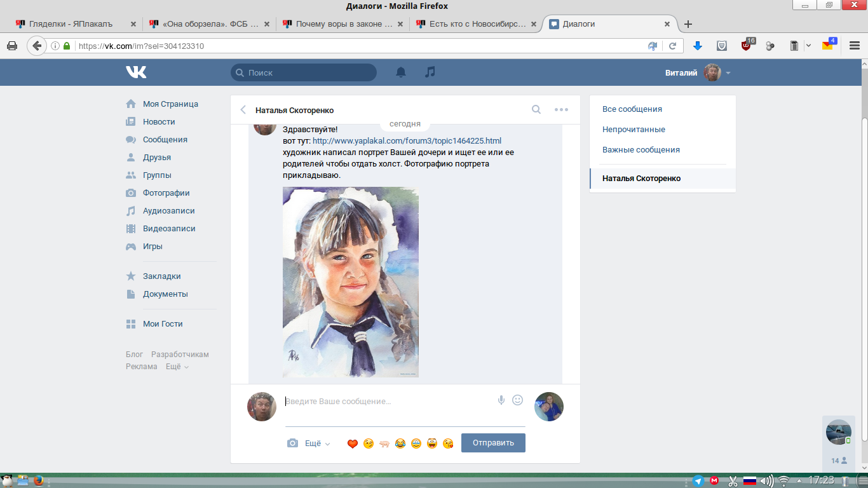The width and height of the screenshot is (868, 488).
Task: Open the Разработчикам footer link
Action: click(x=180, y=355)
